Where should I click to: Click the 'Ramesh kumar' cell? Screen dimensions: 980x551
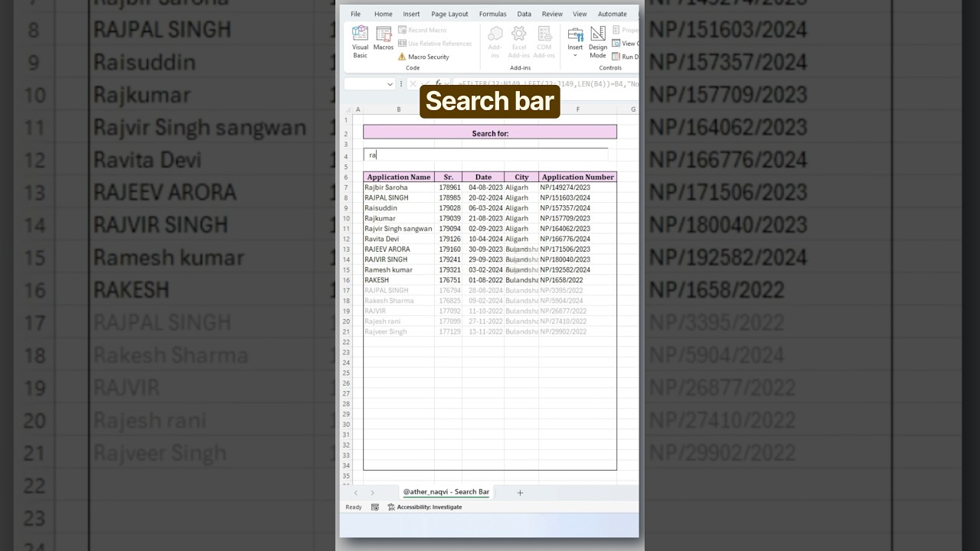399,269
